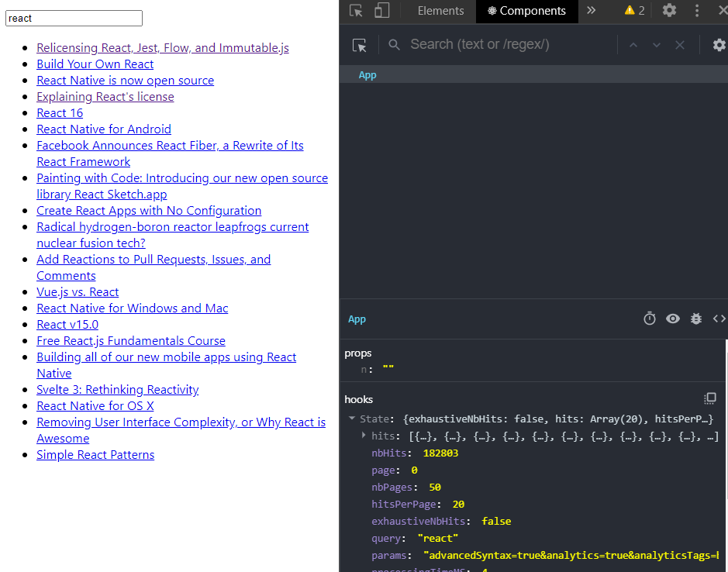Open Vue.js vs. React link
Screen dimensions: 728x572
coord(78,291)
